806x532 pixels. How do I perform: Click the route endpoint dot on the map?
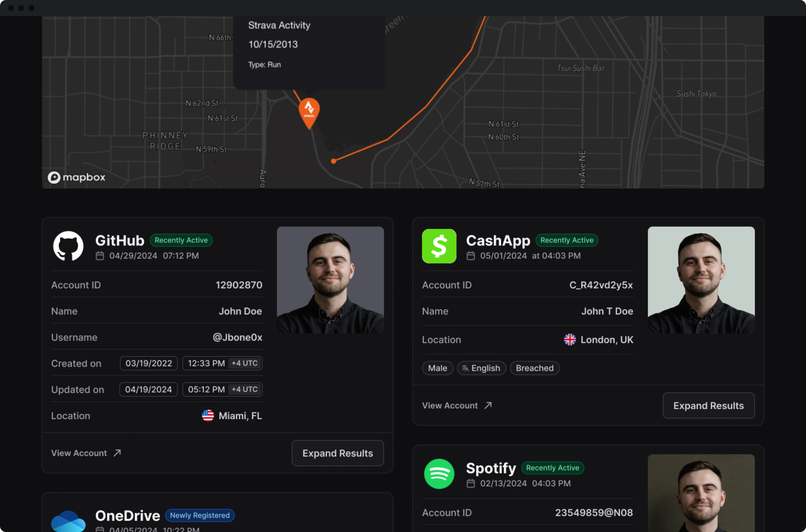(333, 161)
